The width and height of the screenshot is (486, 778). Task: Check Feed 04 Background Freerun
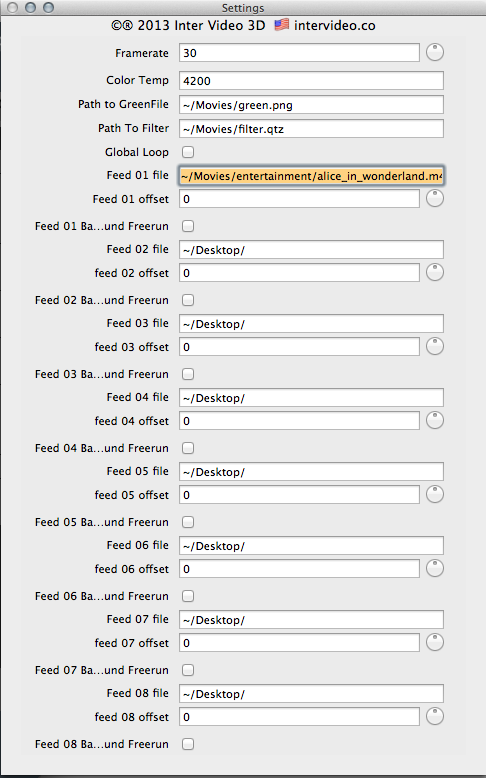coord(188,448)
